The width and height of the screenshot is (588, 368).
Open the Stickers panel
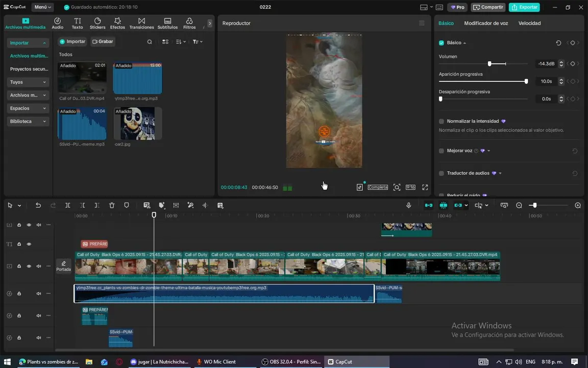(97, 24)
